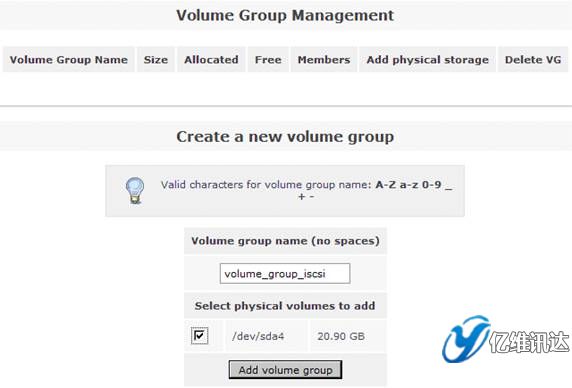This screenshot has height=388, width=572.
Task: Click the Select physical volumes to add label
Action: tap(285, 306)
